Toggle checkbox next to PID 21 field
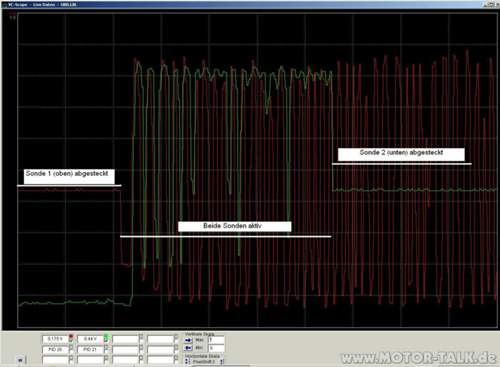Screen dimensions: 500x367 click(106, 348)
